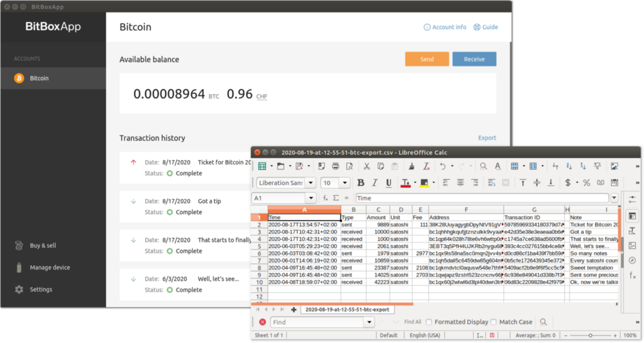Open the Save button dropdown arrow

click(309, 166)
